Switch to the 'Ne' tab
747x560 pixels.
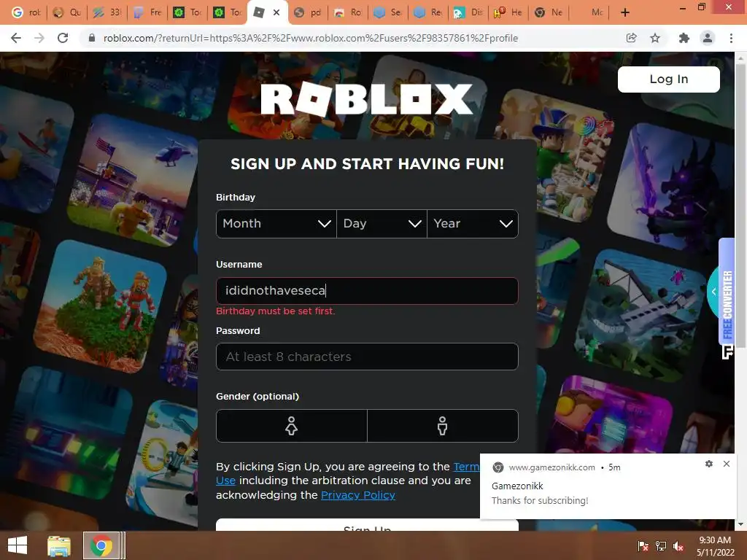click(x=549, y=12)
